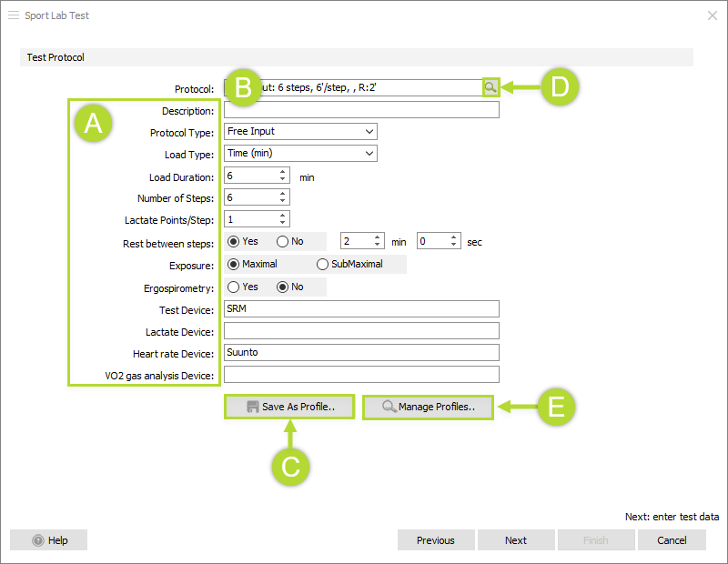Click the empty Lactate Device field
This screenshot has height=564, width=728.
tap(361, 330)
